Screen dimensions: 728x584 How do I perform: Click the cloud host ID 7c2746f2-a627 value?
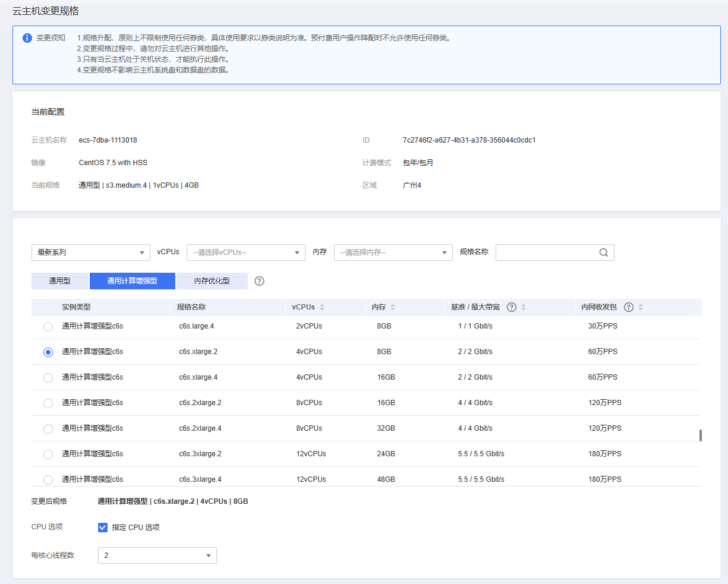click(x=469, y=140)
